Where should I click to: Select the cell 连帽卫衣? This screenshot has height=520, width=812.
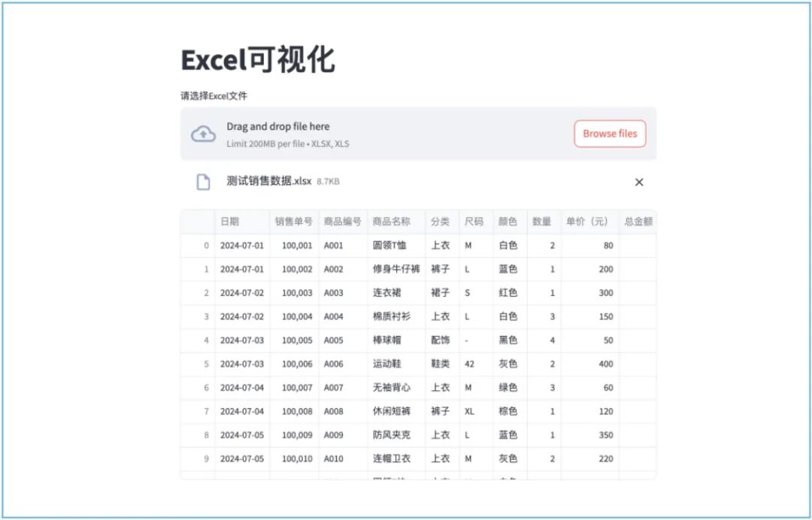pos(396,459)
